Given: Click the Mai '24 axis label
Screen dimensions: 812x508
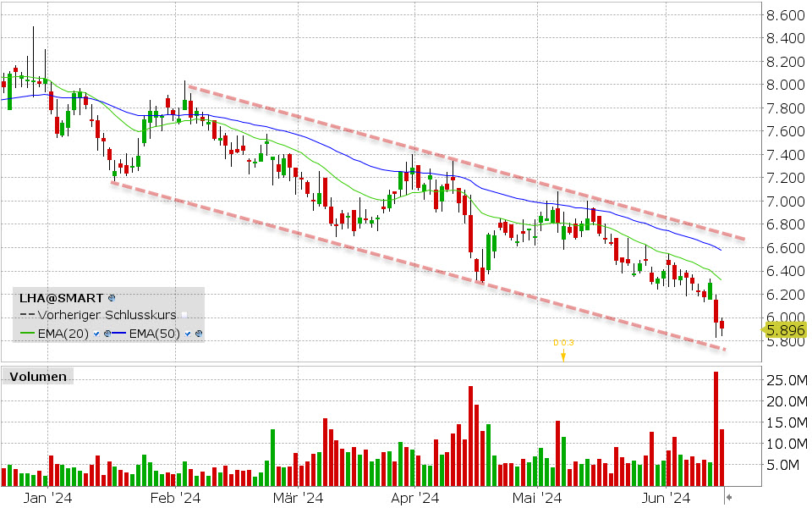Looking at the screenshot, I should point(537,498).
